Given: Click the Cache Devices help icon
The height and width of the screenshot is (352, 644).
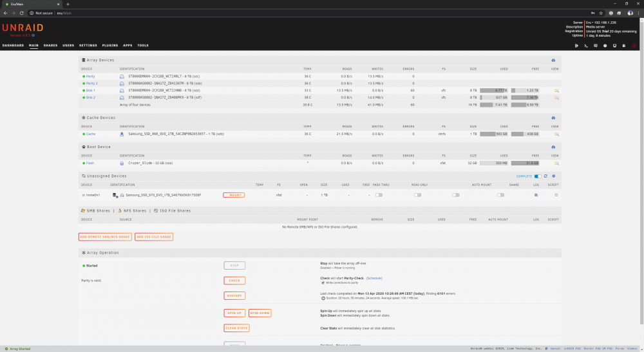Looking at the screenshot, I should [553, 118].
